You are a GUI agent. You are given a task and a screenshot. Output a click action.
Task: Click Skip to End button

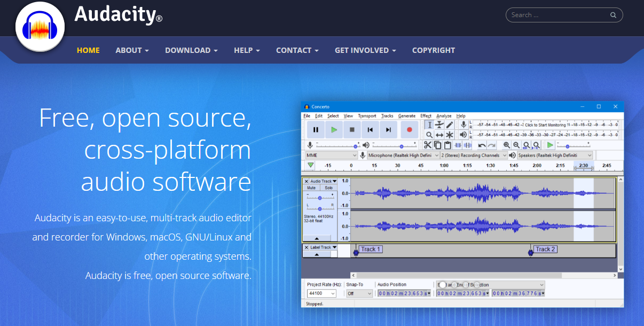pyautogui.click(x=388, y=129)
